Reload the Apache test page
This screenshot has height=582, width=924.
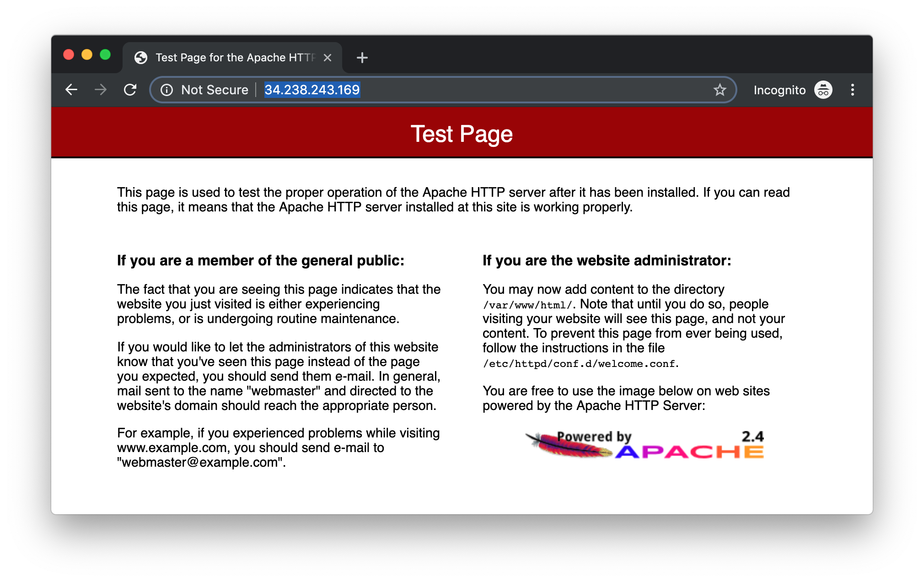(x=130, y=90)
